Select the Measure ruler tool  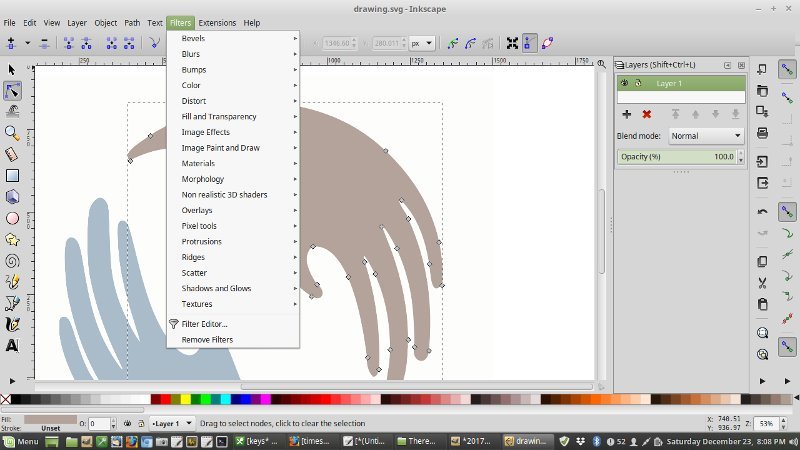point(12,154)
